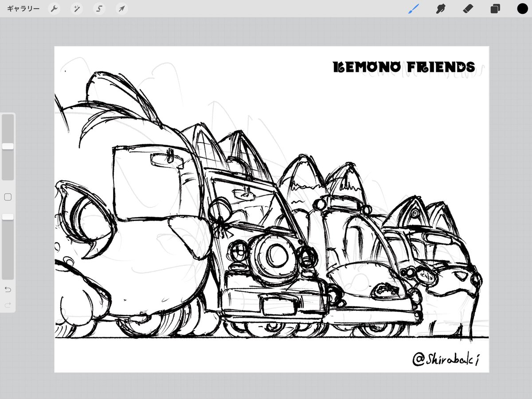
Task: Adjust the brush size slider handle
Action: pyautogui.click(x=8, y=146)
